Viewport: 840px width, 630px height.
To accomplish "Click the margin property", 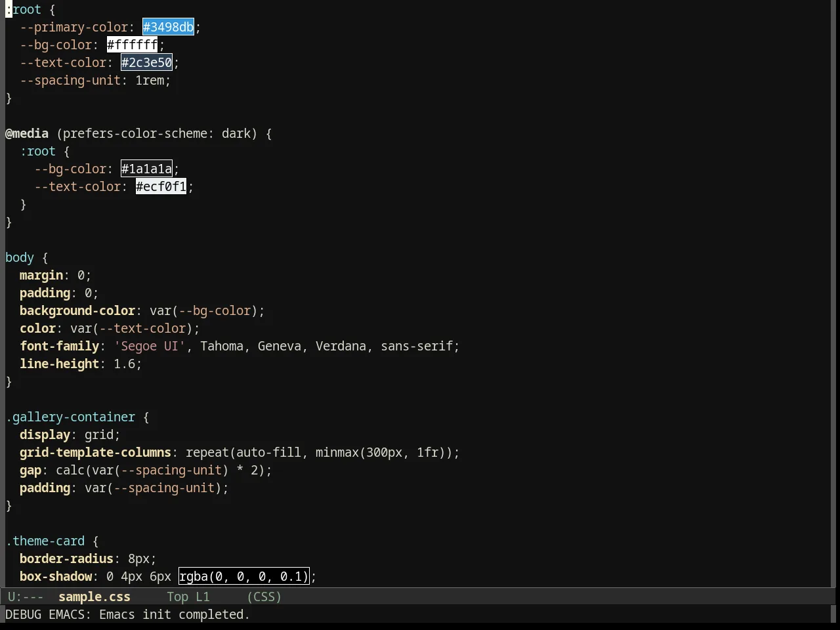I will coord(41,275).
